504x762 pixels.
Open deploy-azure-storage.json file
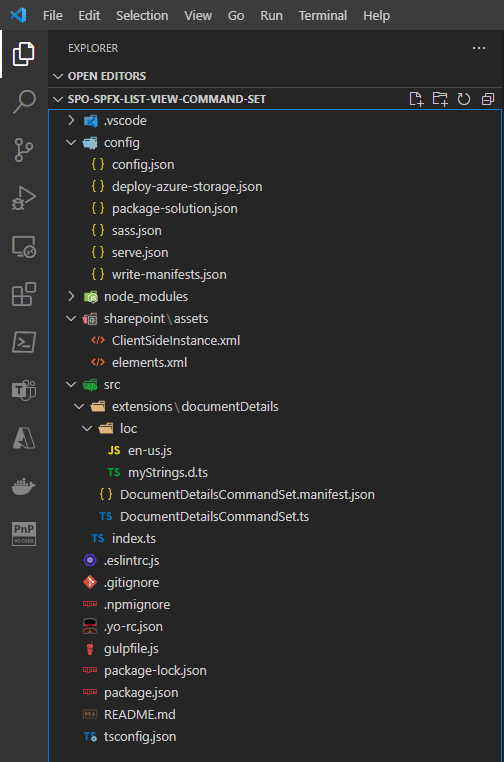(x=275, y=187)
